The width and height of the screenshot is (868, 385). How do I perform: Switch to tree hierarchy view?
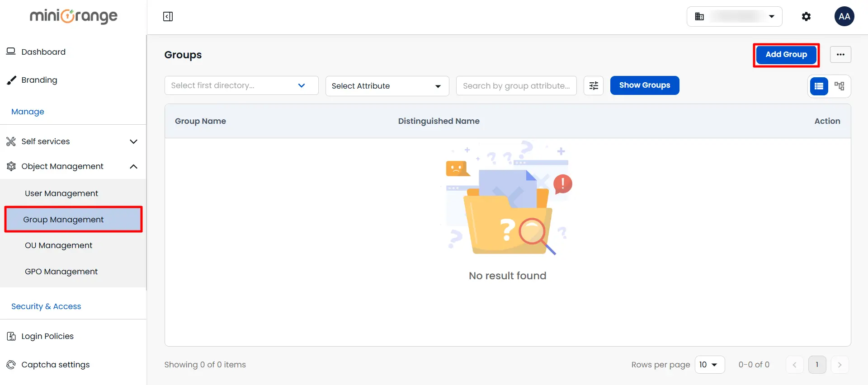839,86
